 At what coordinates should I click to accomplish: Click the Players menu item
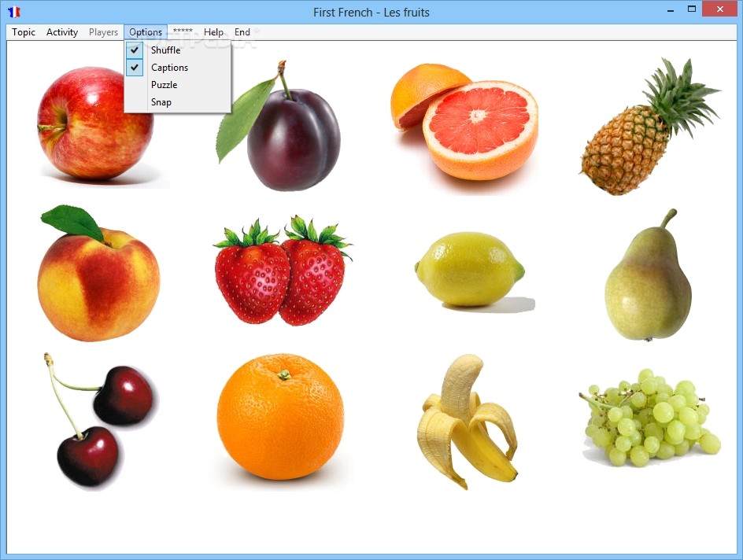click(103, 32)
